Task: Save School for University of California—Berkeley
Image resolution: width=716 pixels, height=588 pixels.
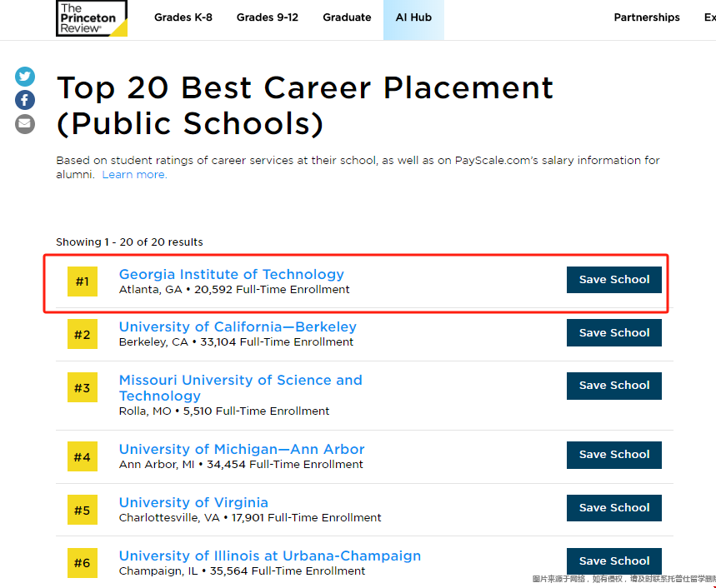Action: pyautogui.click(x=613, y=332)
